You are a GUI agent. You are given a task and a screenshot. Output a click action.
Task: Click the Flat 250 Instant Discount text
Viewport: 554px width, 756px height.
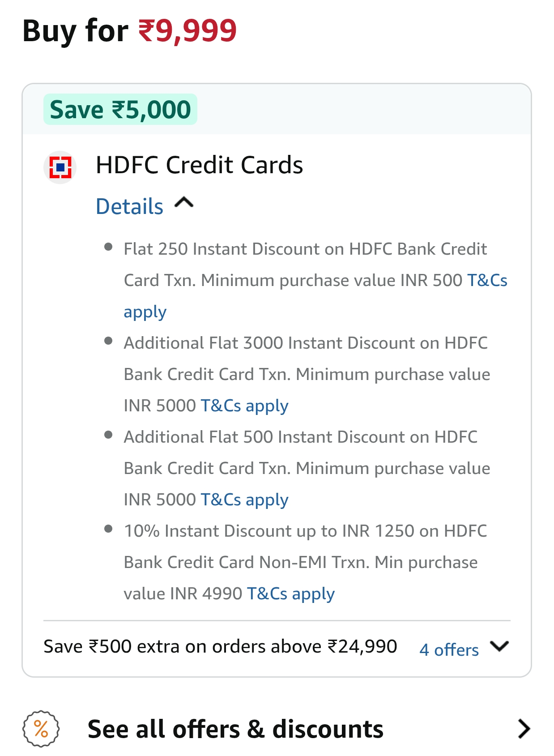click(305, 249)
